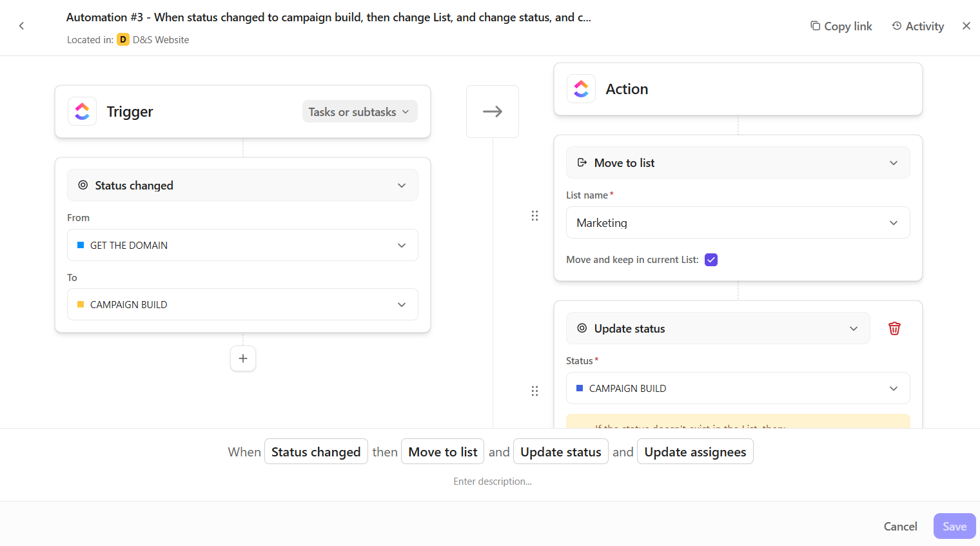Go back using the left chevron arrow
The height and width of the screenshot is (546, 980).
(x=21, y=26)
